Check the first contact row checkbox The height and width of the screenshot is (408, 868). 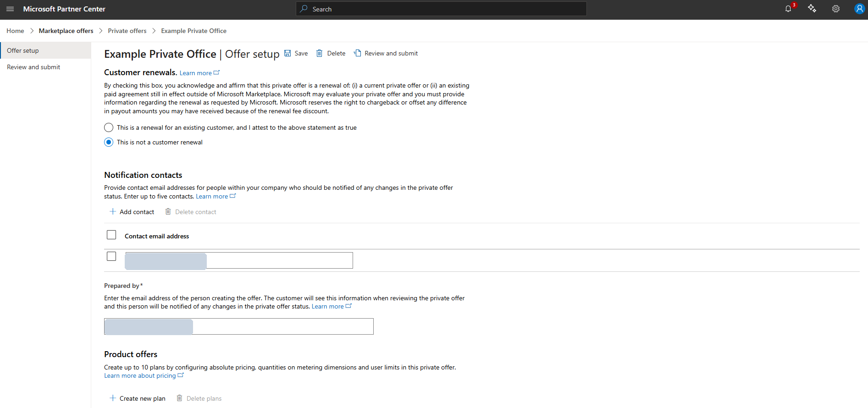(x=111, y=256)
